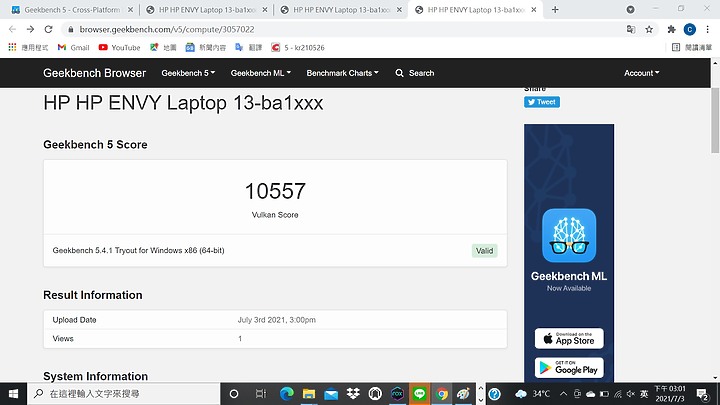This screenshot has height=405, width=720.
Task: Open the headset app icon on taskbar
Action: click(x=375, y=394)
